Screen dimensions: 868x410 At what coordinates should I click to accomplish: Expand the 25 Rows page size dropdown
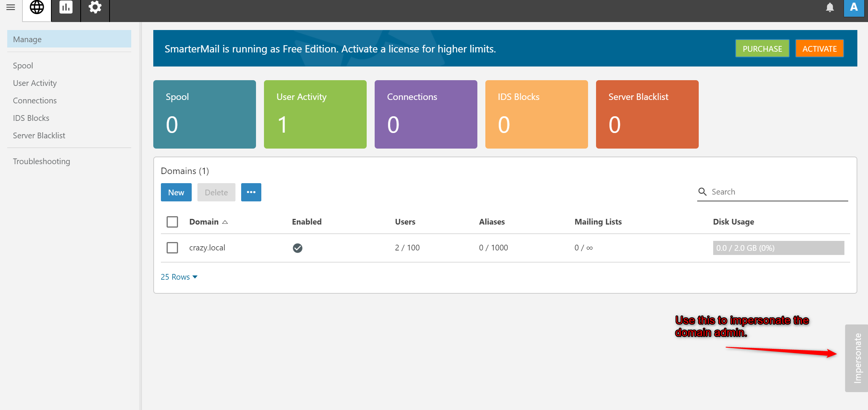point(179,277)
